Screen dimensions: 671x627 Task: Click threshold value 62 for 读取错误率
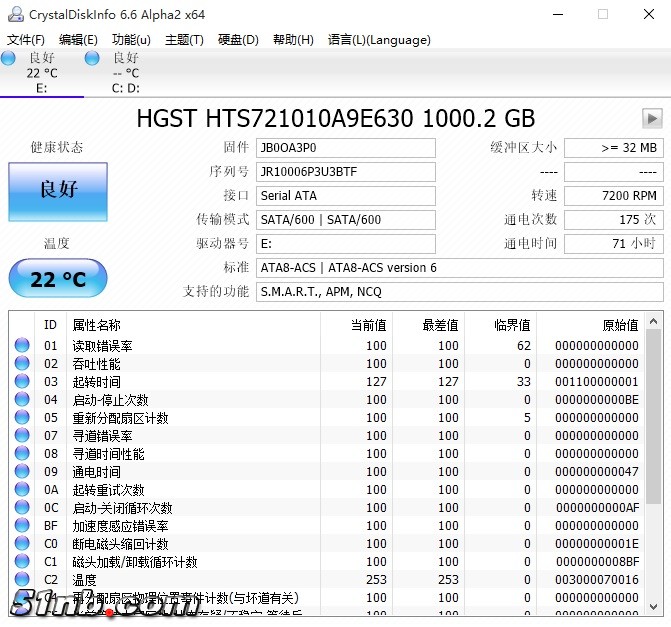pyautogui.click(x=524, y=345)
